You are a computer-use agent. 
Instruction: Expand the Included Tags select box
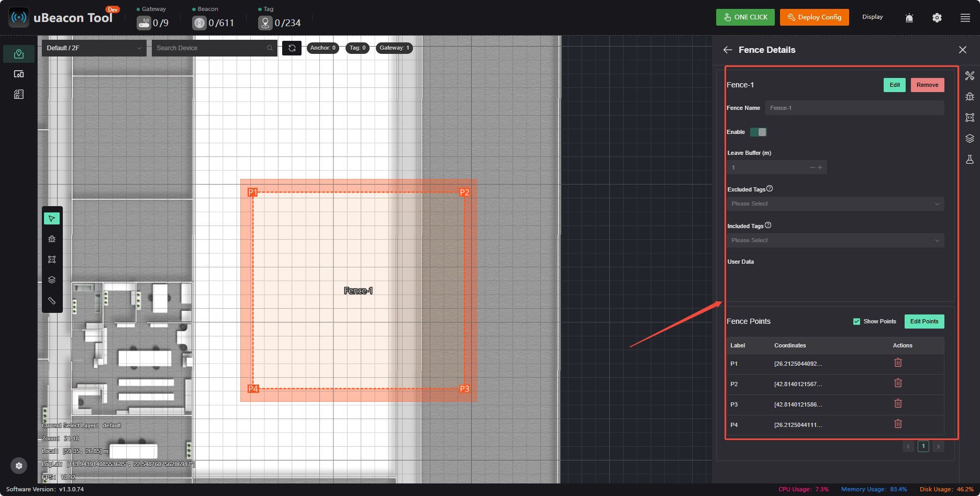[836, 240]
